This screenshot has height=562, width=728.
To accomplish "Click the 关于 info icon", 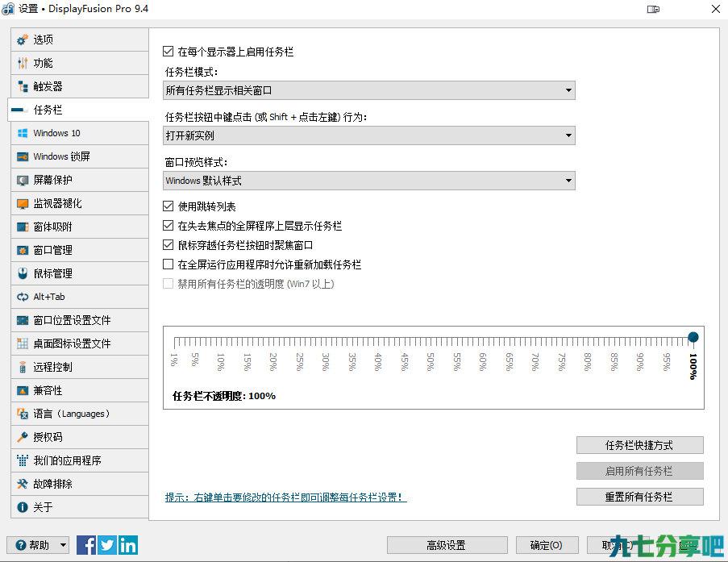I will tap(23, 507).
